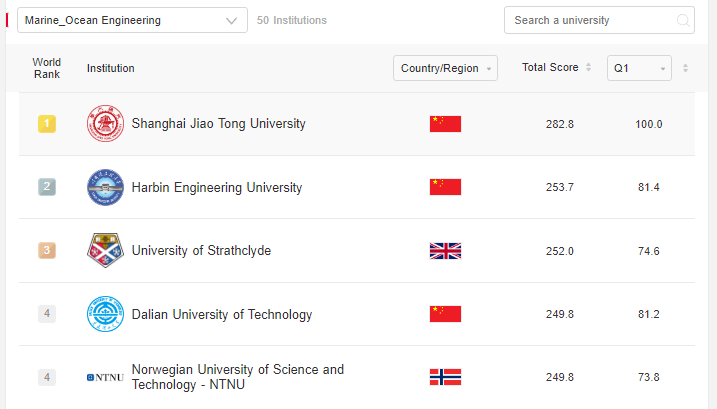The image size is (717, 409).
Task: Click University of Strathclyde crest logo
Action: click(x=105, y=250)
